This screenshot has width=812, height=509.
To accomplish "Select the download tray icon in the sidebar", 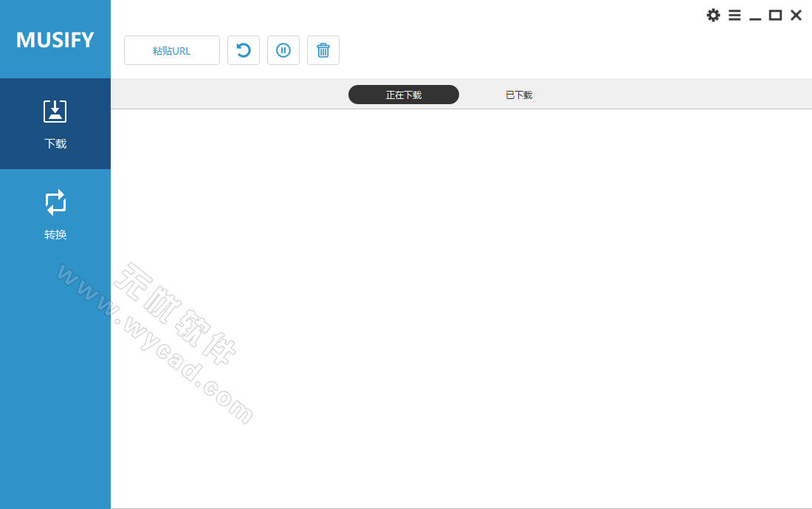I will click(x=55, y=112).
